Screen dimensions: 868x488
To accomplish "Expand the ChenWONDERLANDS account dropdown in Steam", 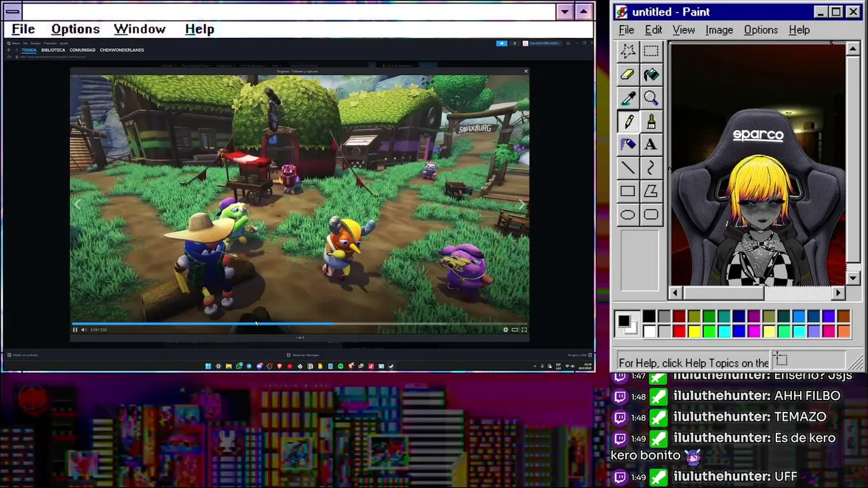I will coord(545,43).
